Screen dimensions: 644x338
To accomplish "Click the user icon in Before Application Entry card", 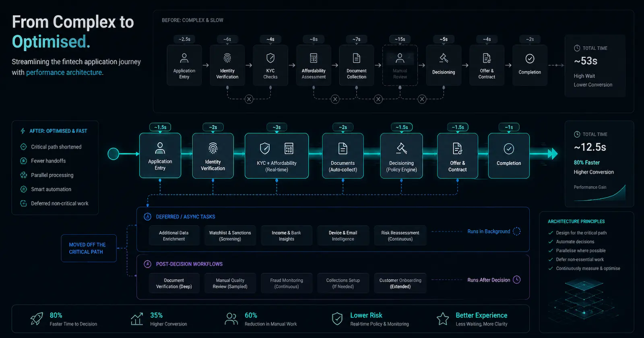I will (184, 58).
